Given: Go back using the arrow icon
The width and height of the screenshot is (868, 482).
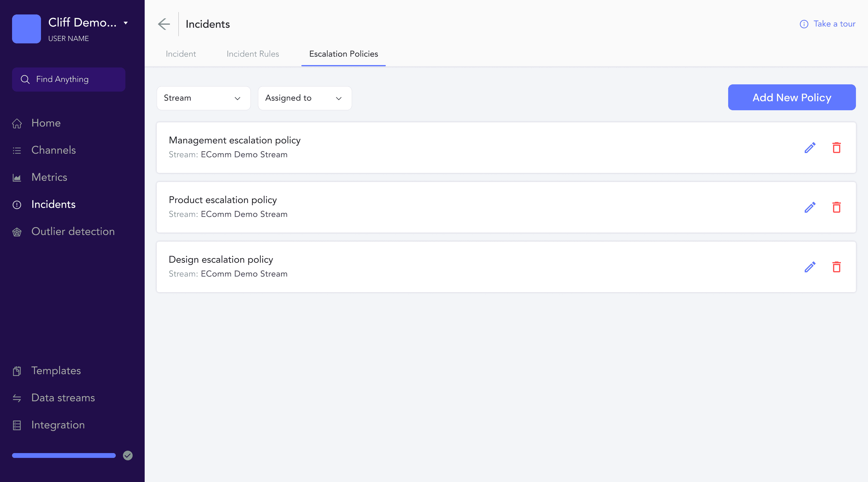Looking at the screenshot, I should point(164,24).
